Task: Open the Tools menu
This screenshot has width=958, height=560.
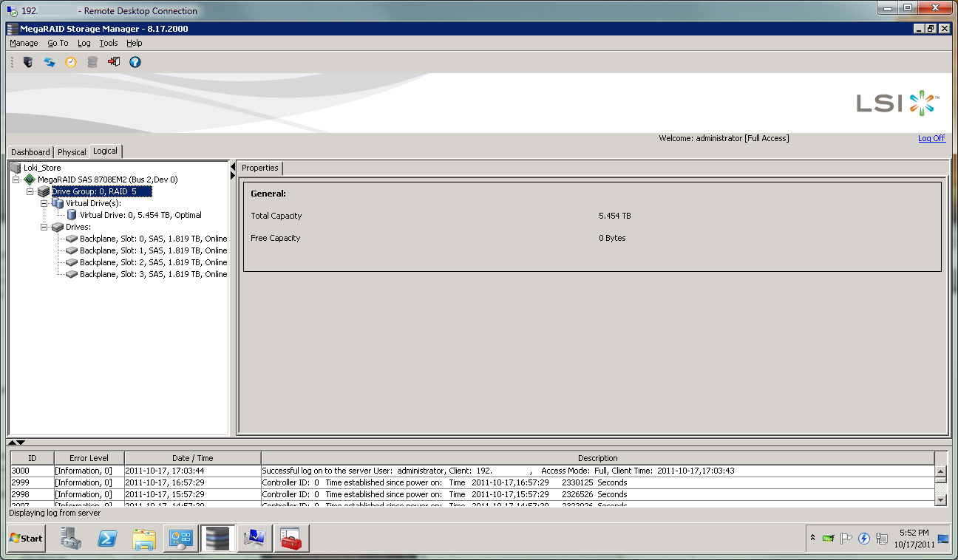Action: pos(109,43)
